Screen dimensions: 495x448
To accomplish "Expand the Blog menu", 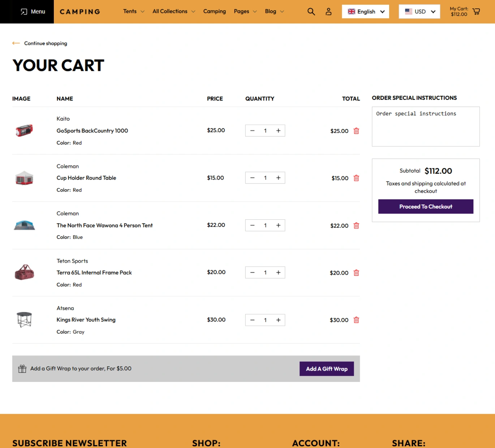I will click(275, 11).
